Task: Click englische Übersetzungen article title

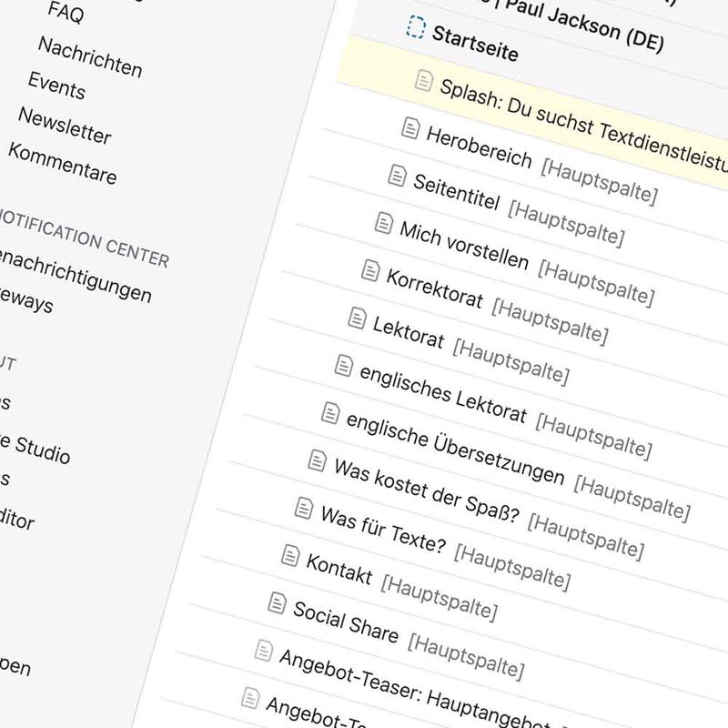Action: (x=455, y=449)
